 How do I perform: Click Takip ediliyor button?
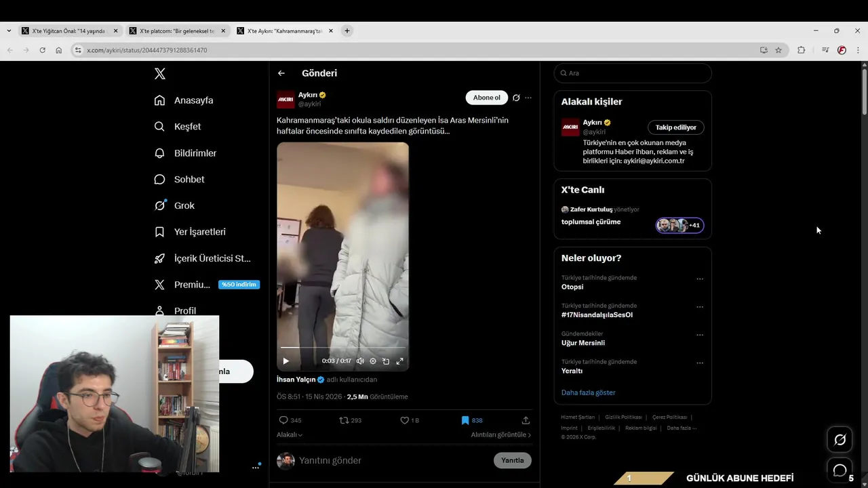pos(676,127)
